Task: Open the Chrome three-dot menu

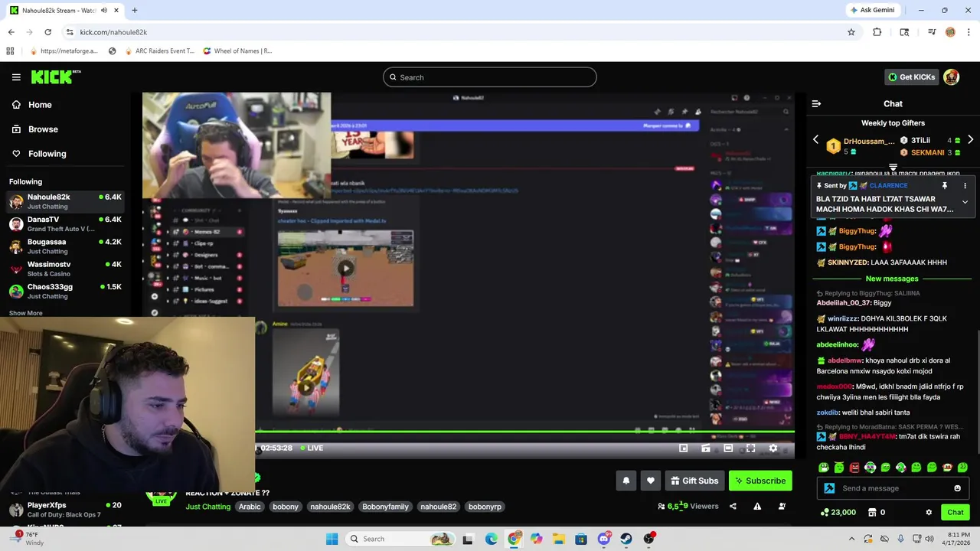Action: tap(969, 32)
